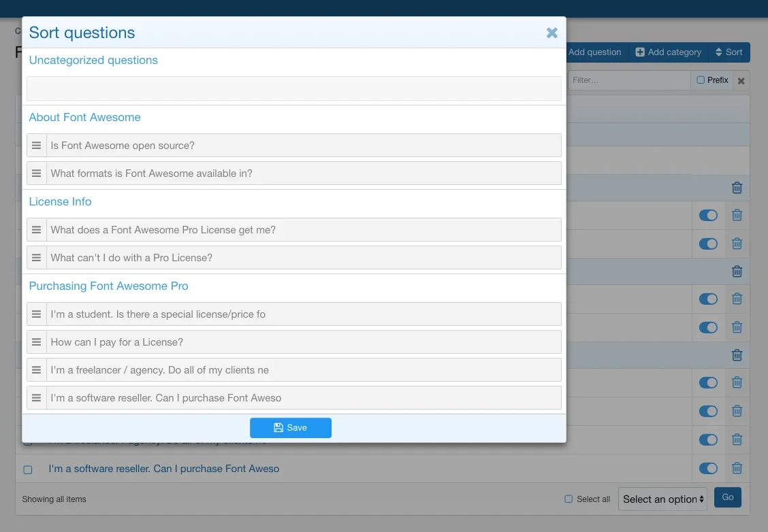Click drag handle for "How can I pay"
This screenshot has width=768, height=532.
point(37,342)
